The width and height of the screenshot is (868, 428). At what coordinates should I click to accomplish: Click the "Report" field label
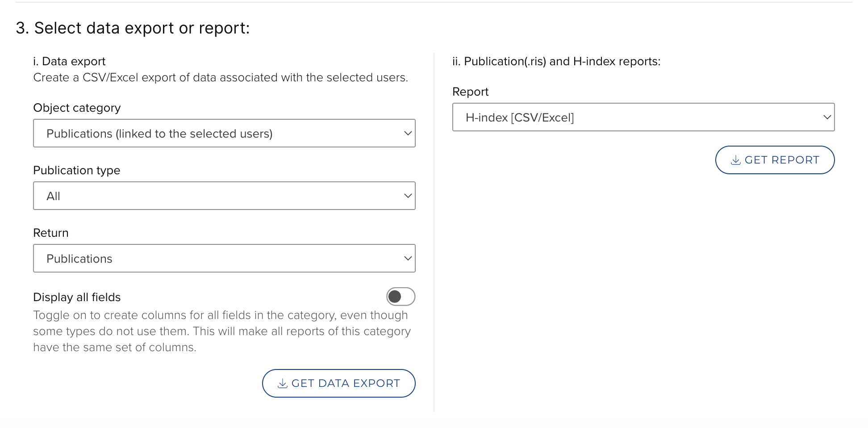tap(470, 92)
